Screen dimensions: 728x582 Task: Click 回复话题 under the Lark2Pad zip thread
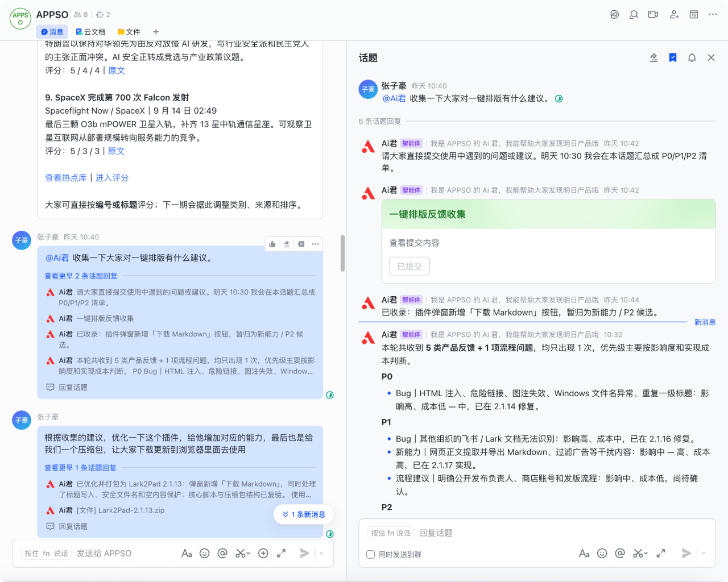(67, 526)
